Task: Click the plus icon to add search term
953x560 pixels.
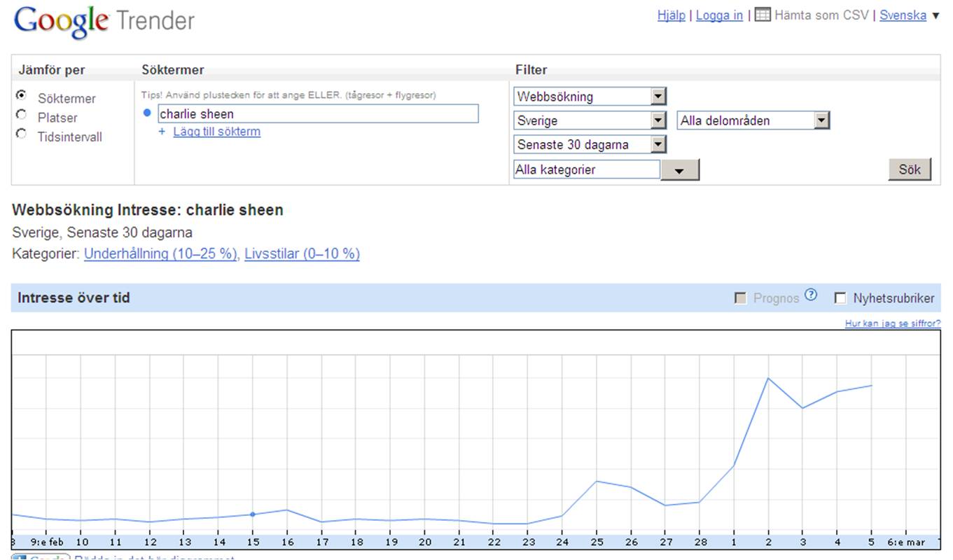Action: click(x=162, y=132)
